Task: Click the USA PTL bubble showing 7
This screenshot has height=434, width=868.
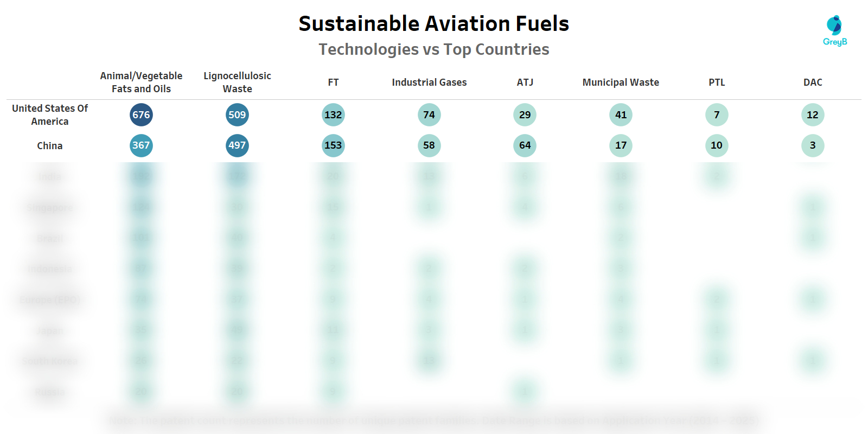Action: (x=717, y=115)
